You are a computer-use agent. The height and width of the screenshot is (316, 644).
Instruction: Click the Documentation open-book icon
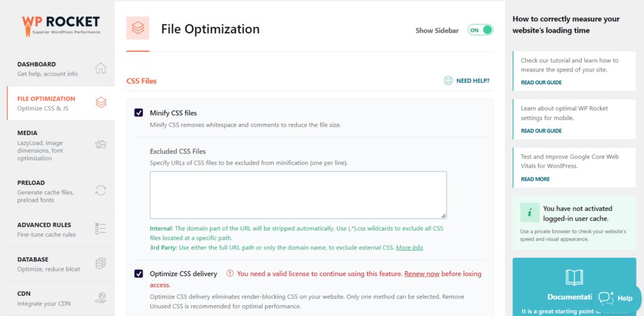tap(574, 278)
